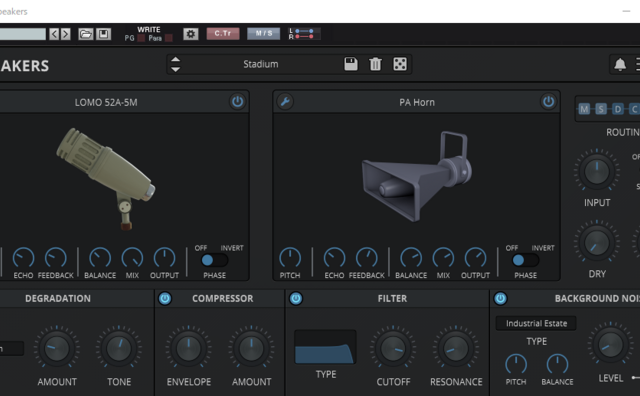Image resolution: width=640 pixels, height=396 pixels.
Task: Click the microphone MIX knob
Action: [x=132, y=258]
